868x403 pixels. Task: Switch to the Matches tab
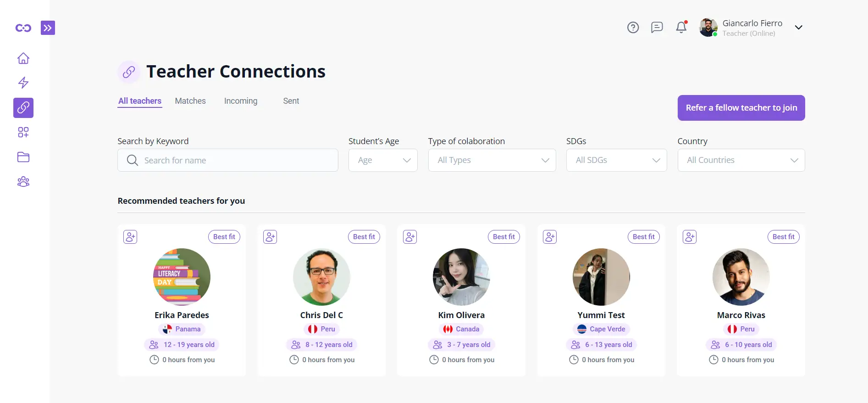pos(190,101)
